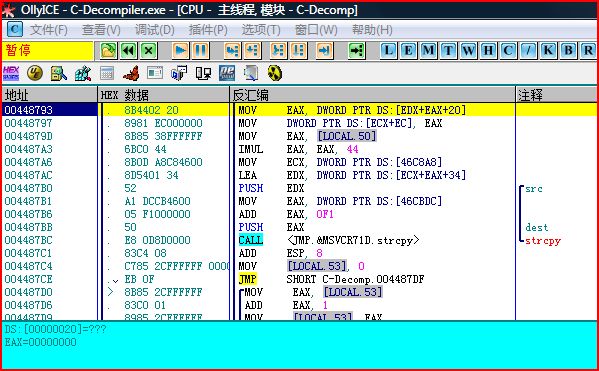Open the 帮助(H) menu

point(372,30)
